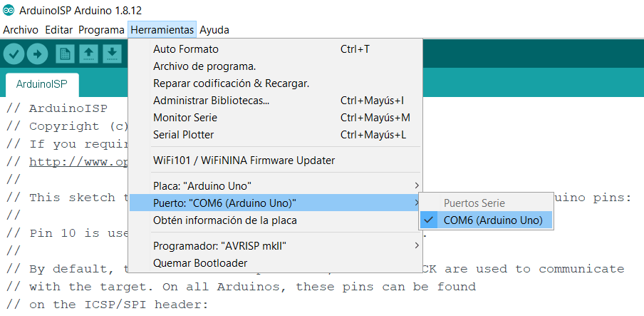Click the New sketch toolbar icon
The width and height of the screenshot is (644, 316).
point(66,53)
